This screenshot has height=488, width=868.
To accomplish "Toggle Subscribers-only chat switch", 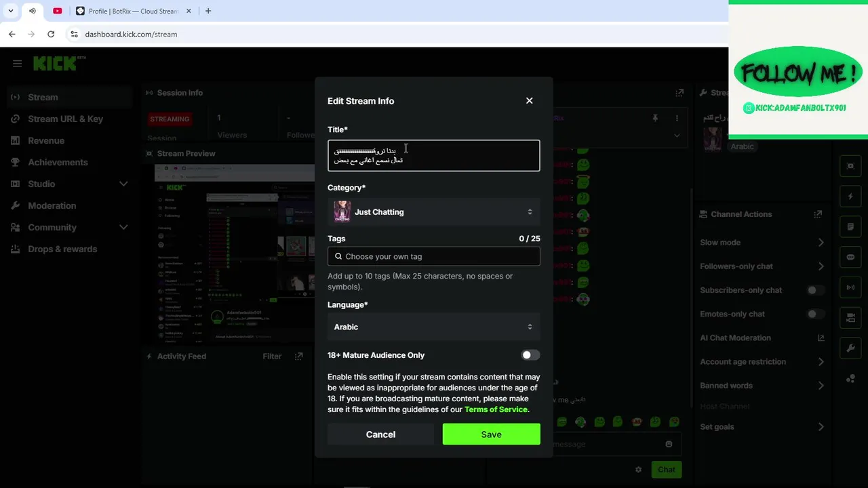I will 815,290.
